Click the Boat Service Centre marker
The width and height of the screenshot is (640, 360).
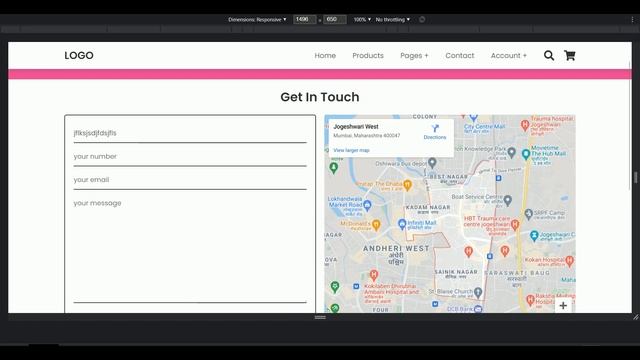pos(508,200)
